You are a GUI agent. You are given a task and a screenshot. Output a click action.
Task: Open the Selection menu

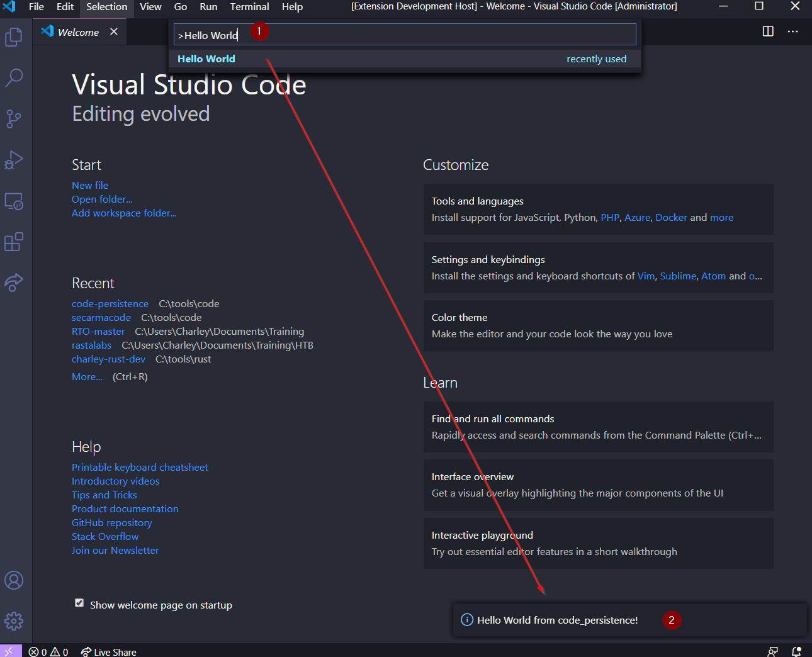point(106,7)
